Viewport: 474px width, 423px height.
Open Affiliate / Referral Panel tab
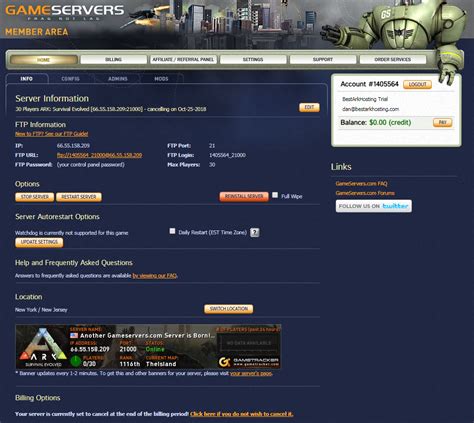tap(183, 60)
